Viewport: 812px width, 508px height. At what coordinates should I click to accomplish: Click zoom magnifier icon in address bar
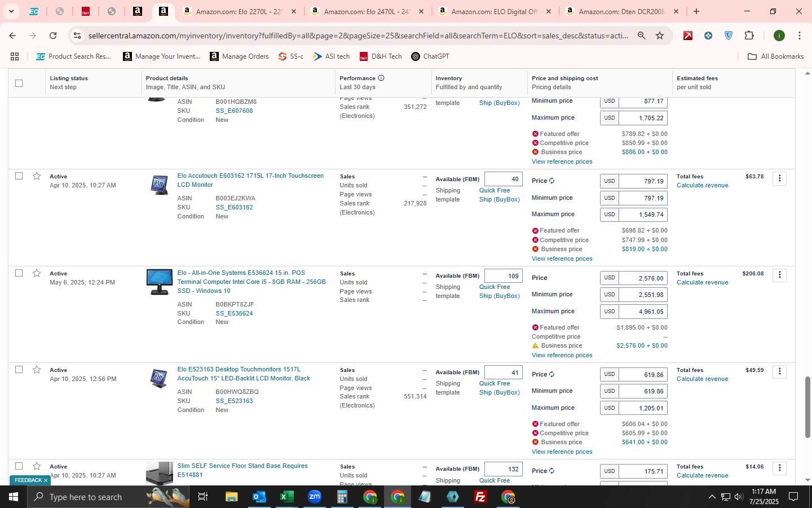click(642, 36)
